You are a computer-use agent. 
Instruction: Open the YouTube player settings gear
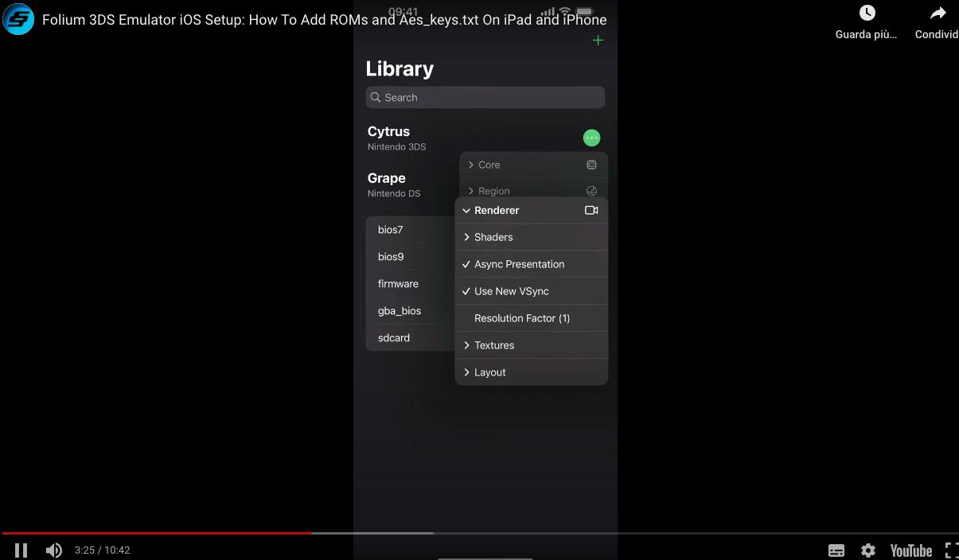coord(868,550)
